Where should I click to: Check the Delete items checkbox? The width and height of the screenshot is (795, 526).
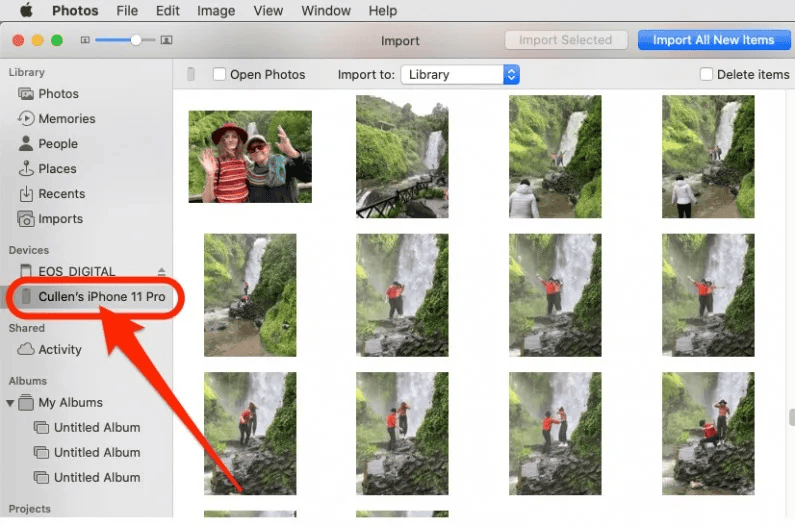click(707, 75)
